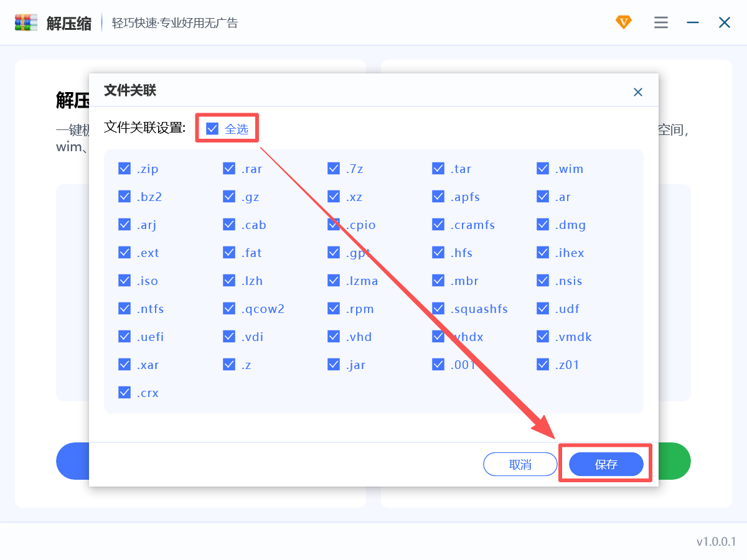Toggle the .iso format checkbox

(125, 281)
